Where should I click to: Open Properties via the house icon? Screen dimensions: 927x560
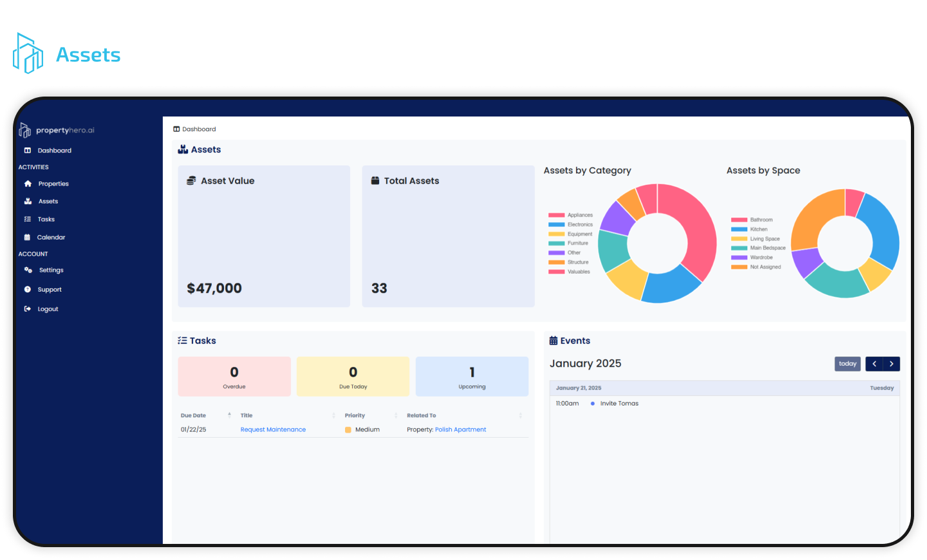(28, 184)
